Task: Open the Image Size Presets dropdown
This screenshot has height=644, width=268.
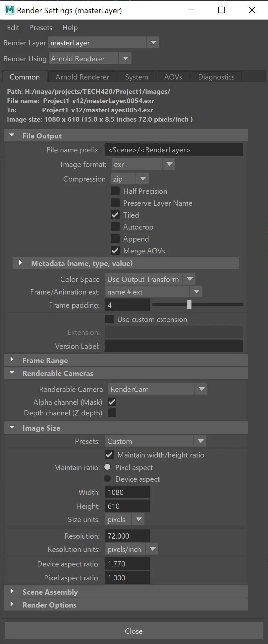Action: pyautogui.click(x=155, y=441)
